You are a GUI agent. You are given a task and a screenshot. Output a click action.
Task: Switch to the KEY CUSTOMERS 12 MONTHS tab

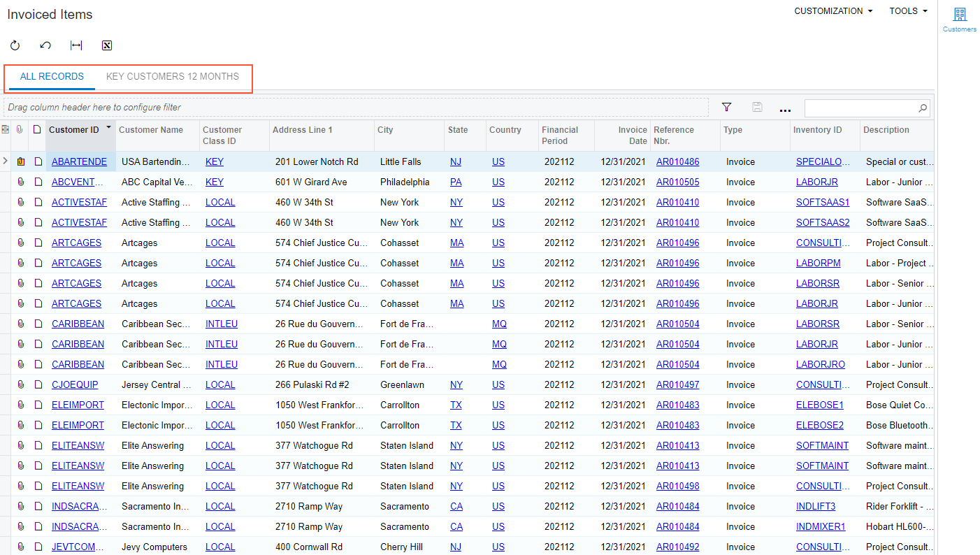click(x=173, y=77)
